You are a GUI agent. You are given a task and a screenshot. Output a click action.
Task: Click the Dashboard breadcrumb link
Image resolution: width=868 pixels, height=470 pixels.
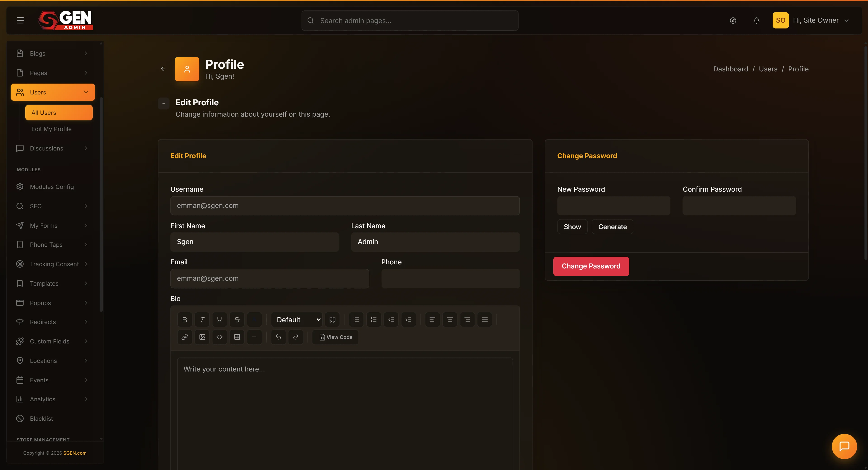coord(731,69)
